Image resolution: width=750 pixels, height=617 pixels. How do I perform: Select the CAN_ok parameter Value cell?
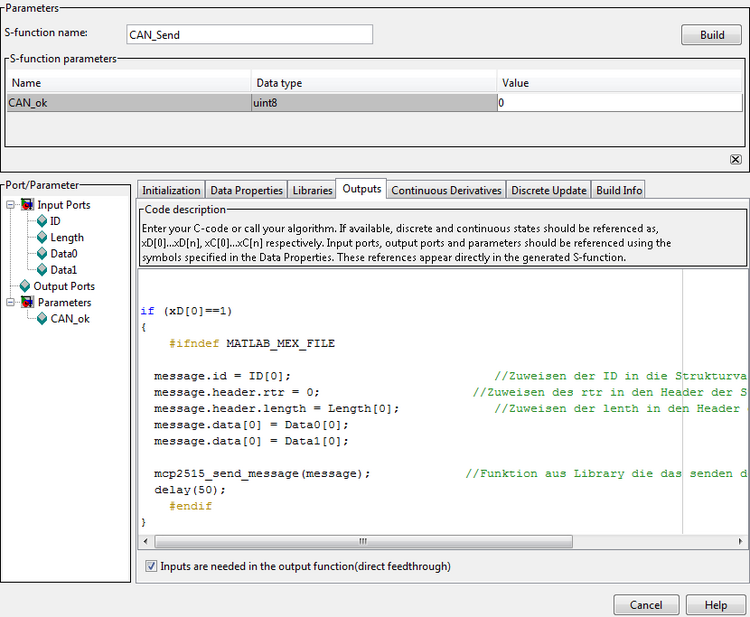point(618,102)
